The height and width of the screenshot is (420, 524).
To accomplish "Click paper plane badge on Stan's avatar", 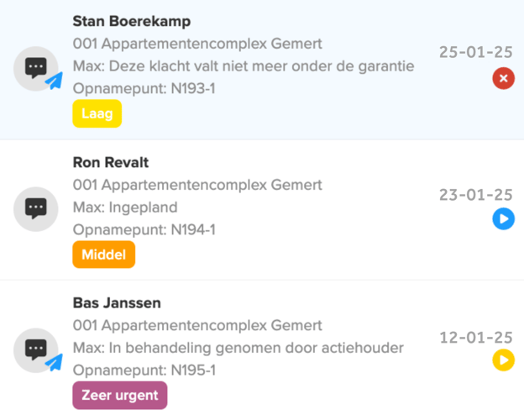I will pyautogui.click(x=55, y=81).
